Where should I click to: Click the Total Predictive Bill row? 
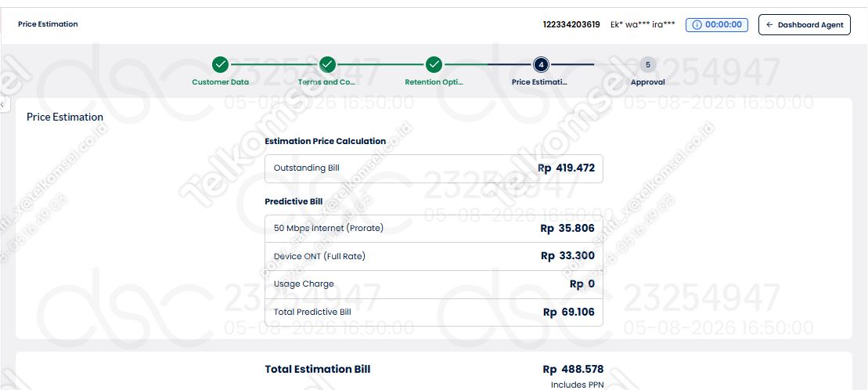[434, 312]
